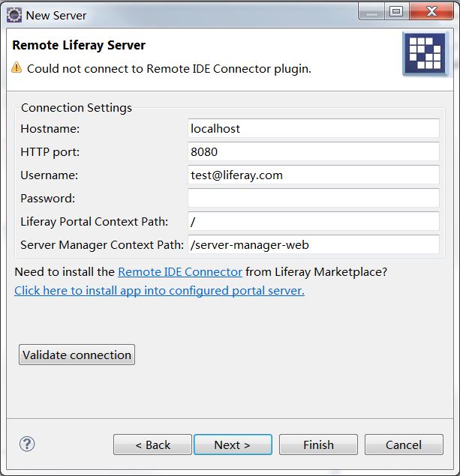
Task: Cancel the New Server wizard
Action: tap(404, 445)
